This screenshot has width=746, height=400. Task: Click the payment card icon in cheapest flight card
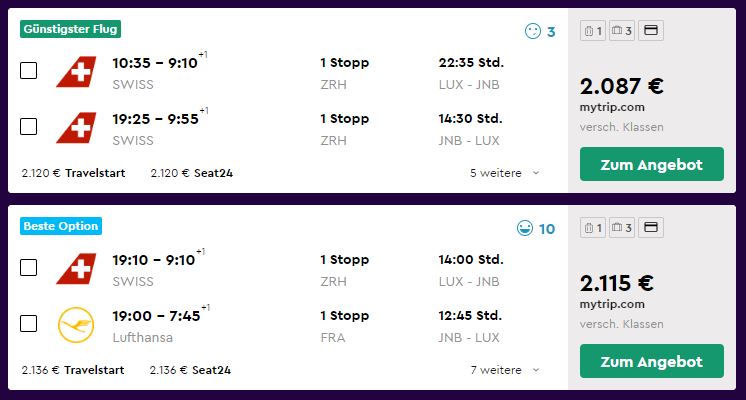650,31
